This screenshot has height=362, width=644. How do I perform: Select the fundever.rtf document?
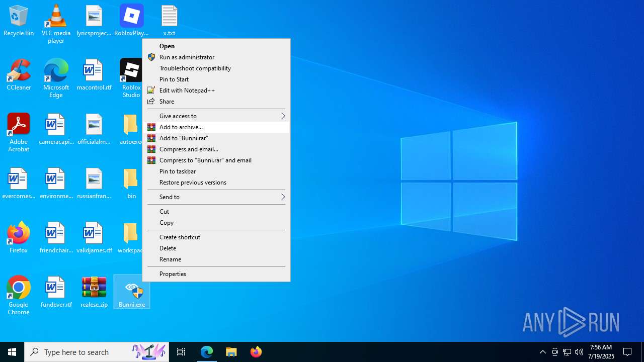pyautogui.click(x=56, y=292)
